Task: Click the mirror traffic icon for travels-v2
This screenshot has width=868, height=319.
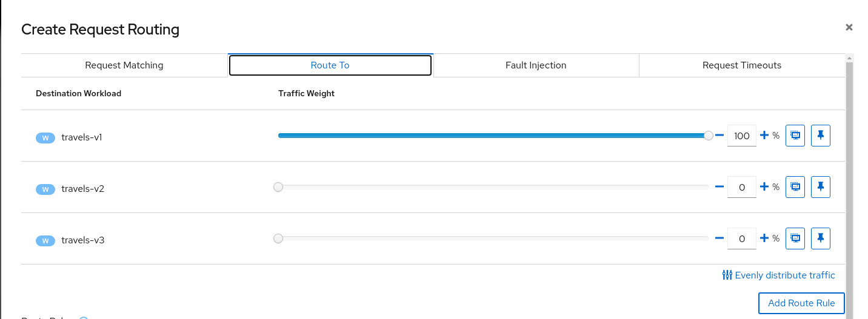Action: coord(795,187)
